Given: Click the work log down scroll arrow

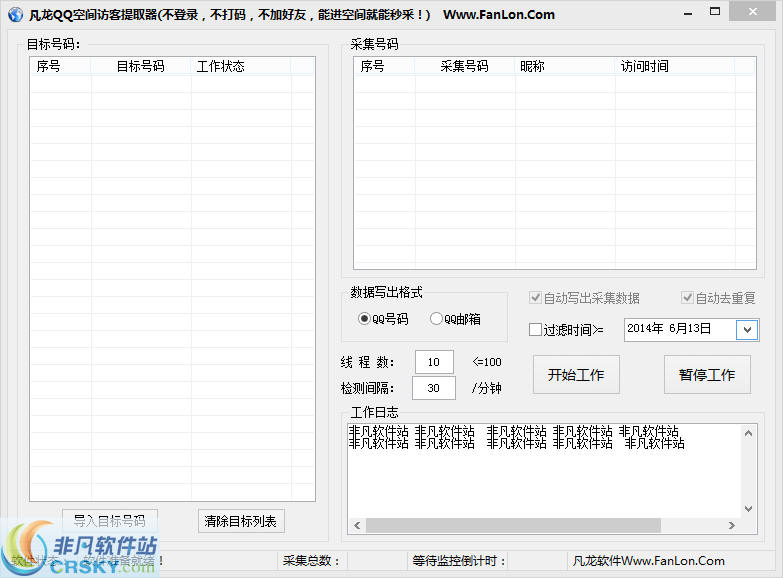Looking at the screenshot, I should 748,509.
